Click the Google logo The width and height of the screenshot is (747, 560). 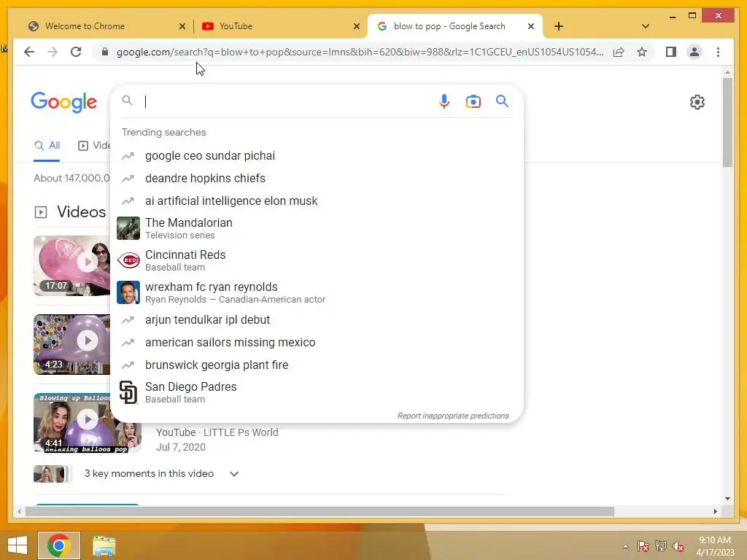click(x=64, y=102)
